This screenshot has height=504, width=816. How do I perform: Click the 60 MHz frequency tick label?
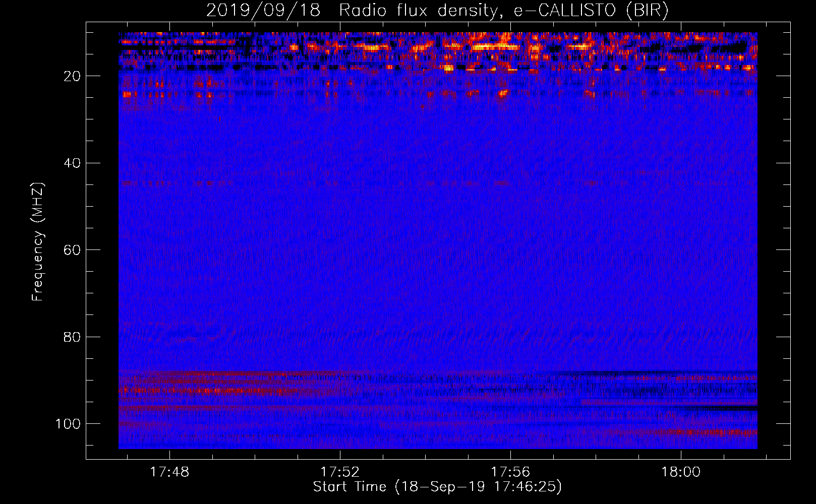72,250
